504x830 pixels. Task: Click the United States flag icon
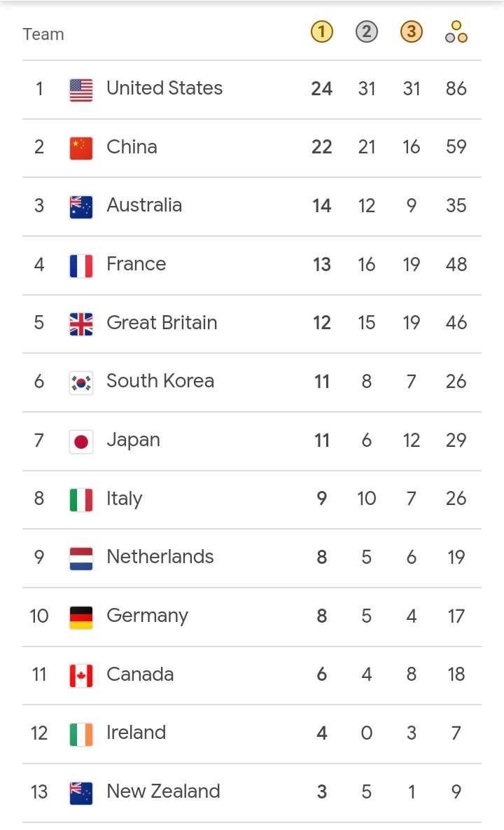tap(81, 89)
